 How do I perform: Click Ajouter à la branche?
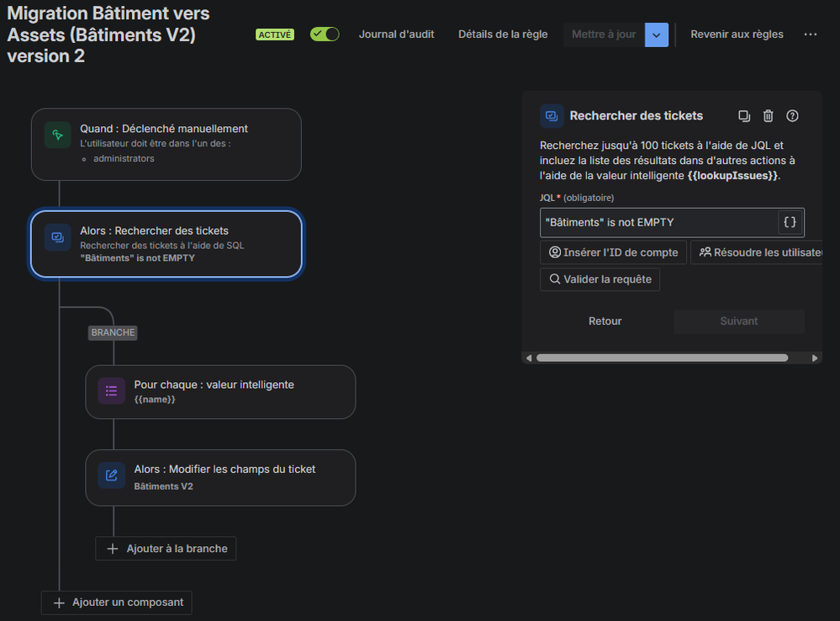(x=166, y=549)
